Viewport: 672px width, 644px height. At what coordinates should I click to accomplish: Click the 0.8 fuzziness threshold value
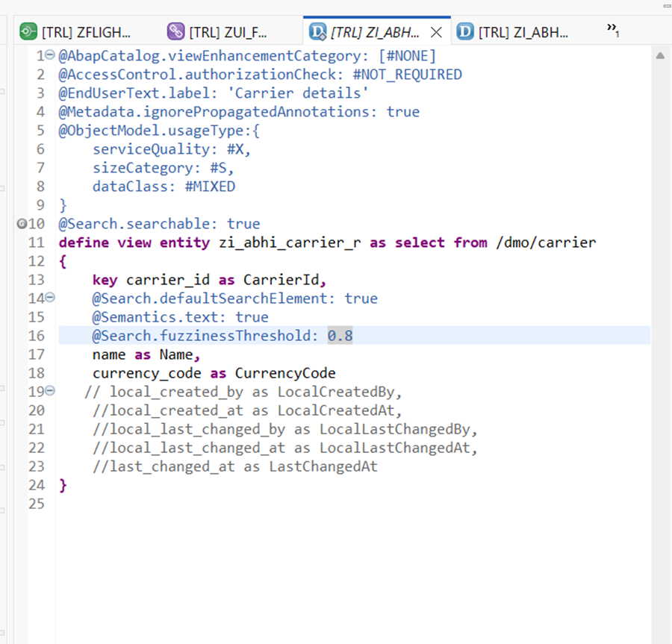click(x=340, y=336)
